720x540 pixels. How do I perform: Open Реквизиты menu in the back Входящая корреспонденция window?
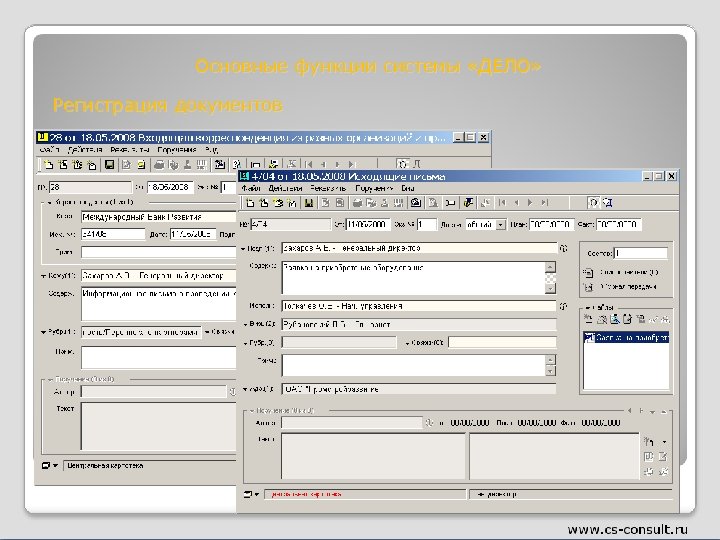(x=130, y=150)
